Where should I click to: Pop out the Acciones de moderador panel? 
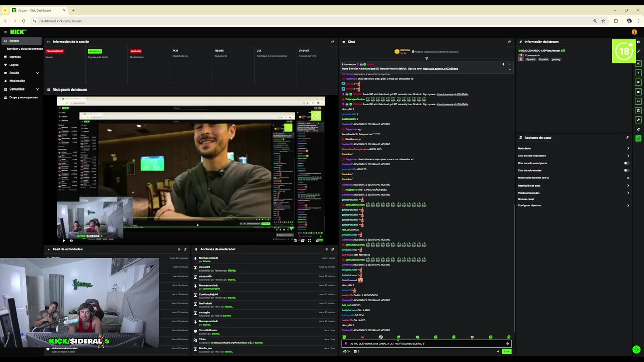pyautogui.click(x=332, y=249)
